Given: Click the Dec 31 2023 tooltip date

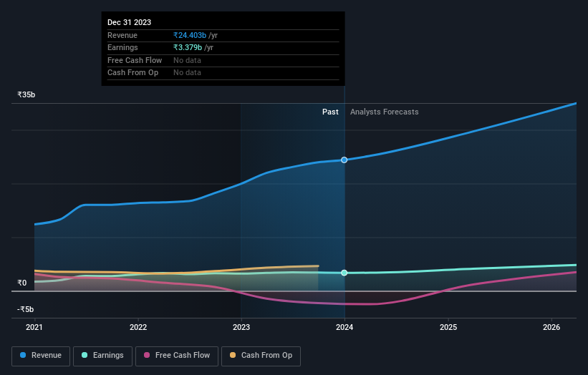Looking at the screenshot, I should [x=130, y=22].
